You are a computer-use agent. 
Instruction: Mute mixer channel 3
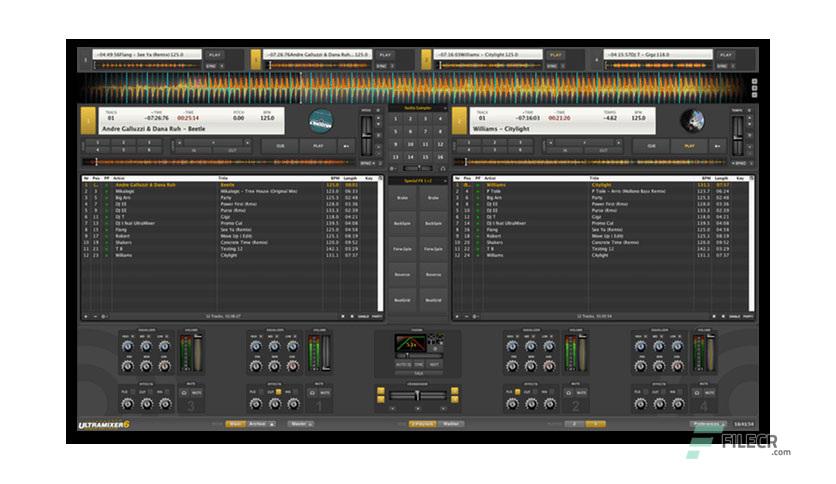196,393
